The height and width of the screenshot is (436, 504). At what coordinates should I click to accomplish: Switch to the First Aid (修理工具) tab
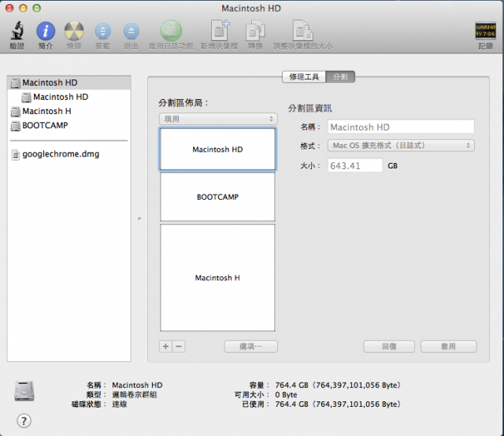pyautogui.click(x=304, y=77)
